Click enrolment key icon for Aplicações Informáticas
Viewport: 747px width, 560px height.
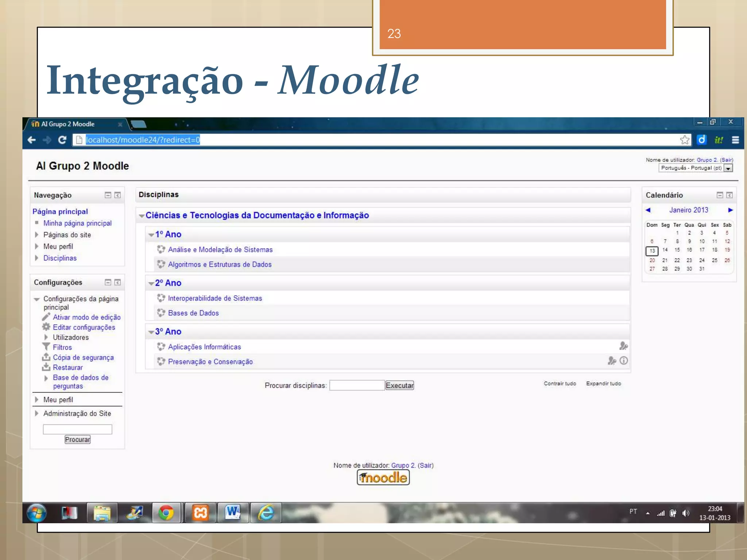point(623,346)
